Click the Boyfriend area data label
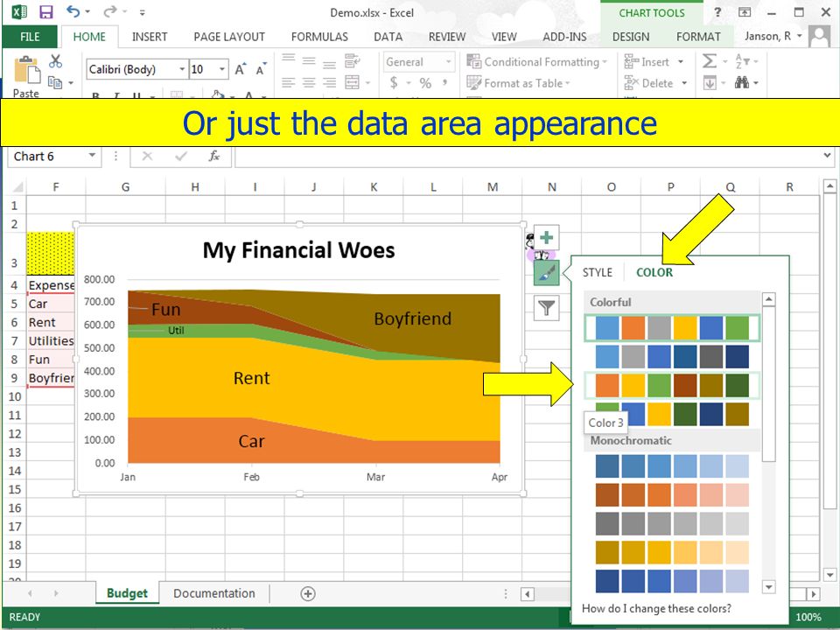The width and height of the screenshot is (840, 630). click(x=412, y=318)
